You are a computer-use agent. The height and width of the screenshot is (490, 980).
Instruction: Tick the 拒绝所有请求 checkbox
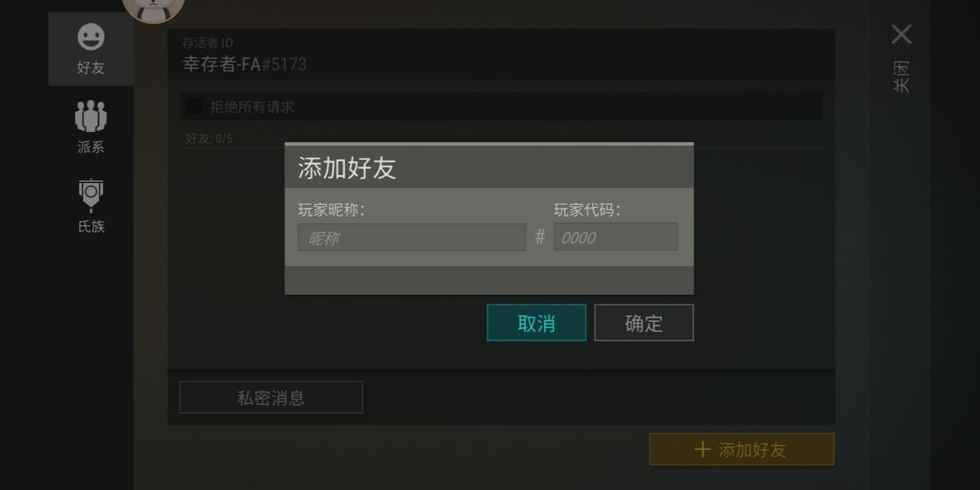[195, 106]
